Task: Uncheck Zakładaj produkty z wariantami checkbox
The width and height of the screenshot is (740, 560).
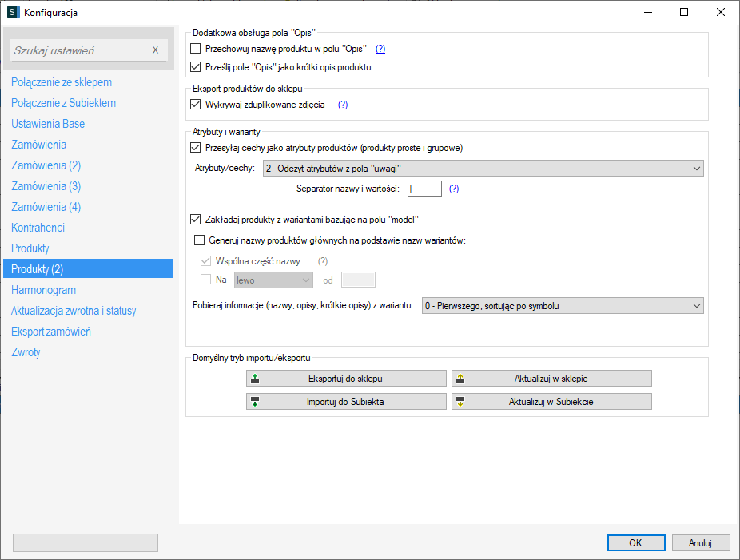Action: tap(197, 220)
